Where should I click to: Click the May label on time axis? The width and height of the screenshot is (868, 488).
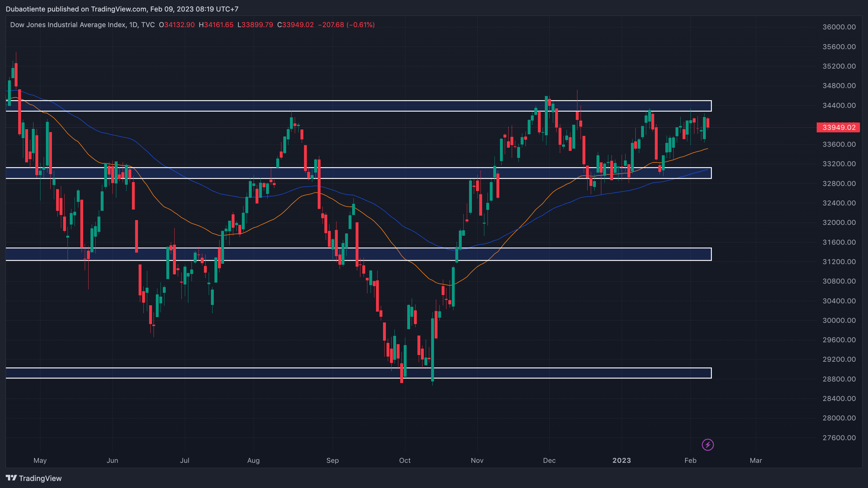(x=40, y=461)
